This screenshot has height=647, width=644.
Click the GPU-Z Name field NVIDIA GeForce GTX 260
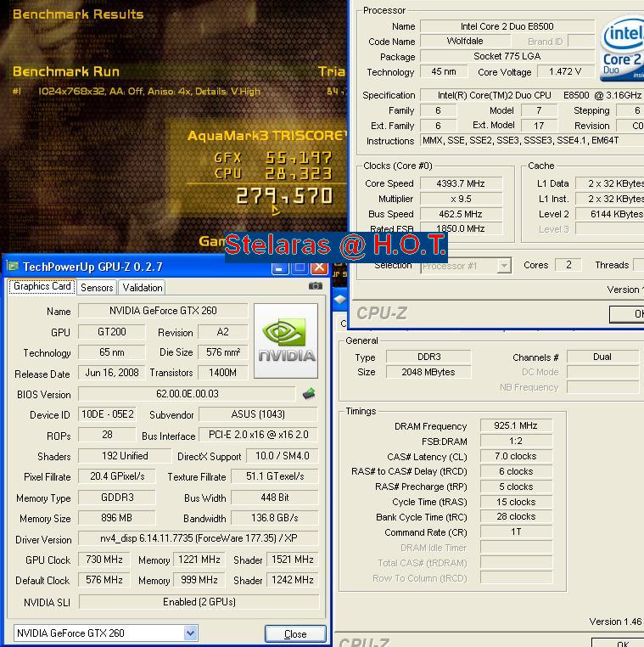163,311
